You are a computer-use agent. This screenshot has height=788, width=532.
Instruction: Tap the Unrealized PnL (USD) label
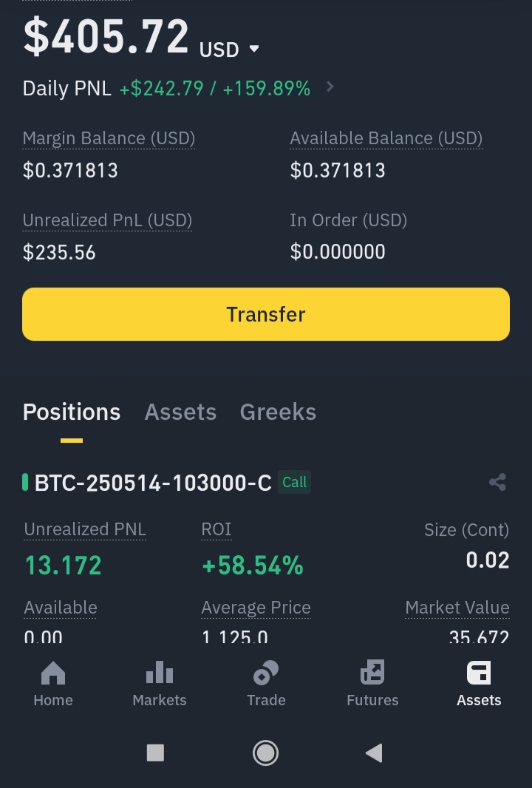coord(107,220)
